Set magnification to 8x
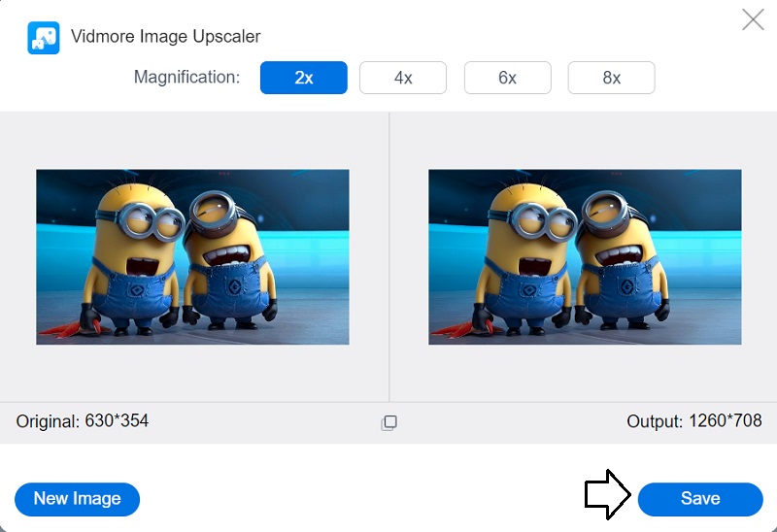Viewport: 777px width, 532px height. (x=611, y=78)
